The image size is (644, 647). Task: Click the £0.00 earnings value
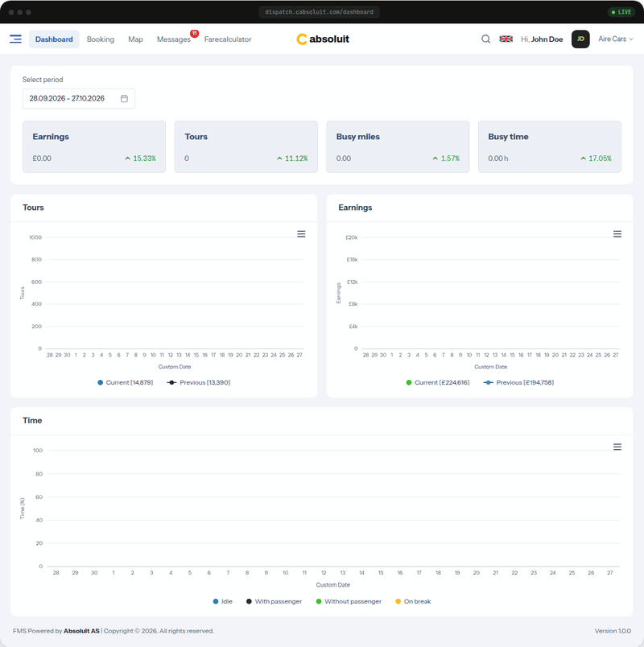click(42, 159)
